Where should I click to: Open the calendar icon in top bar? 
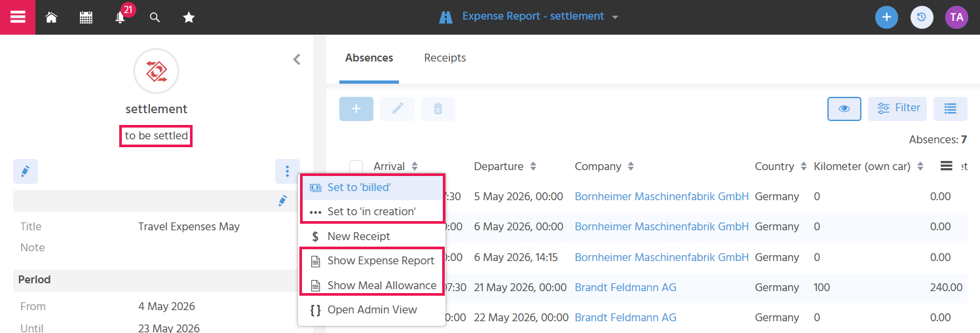pos(86,18)
